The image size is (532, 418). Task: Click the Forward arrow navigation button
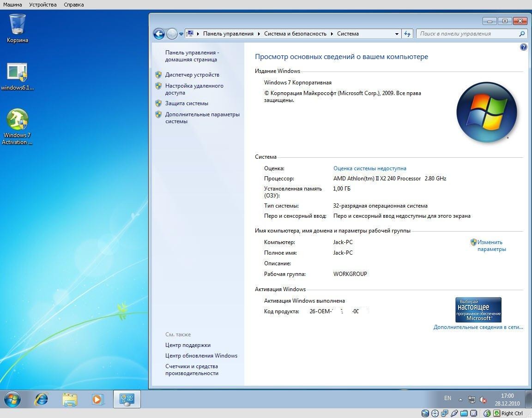point(172,34)
